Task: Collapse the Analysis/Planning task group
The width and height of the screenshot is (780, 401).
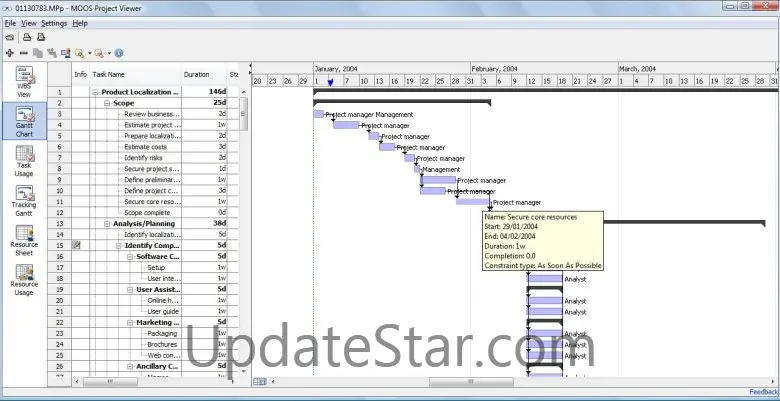Action: [107, 224]
